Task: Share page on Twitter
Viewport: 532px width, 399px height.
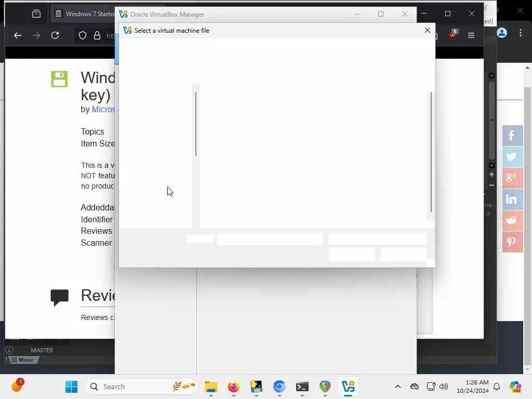Action: point(512,157)
